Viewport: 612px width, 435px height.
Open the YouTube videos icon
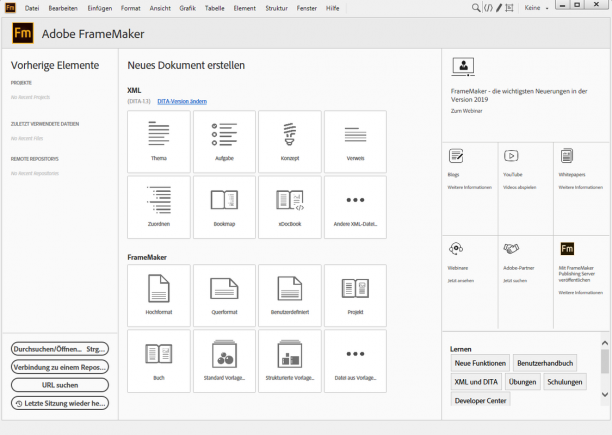pyautogui.click(x=511, y=156)
